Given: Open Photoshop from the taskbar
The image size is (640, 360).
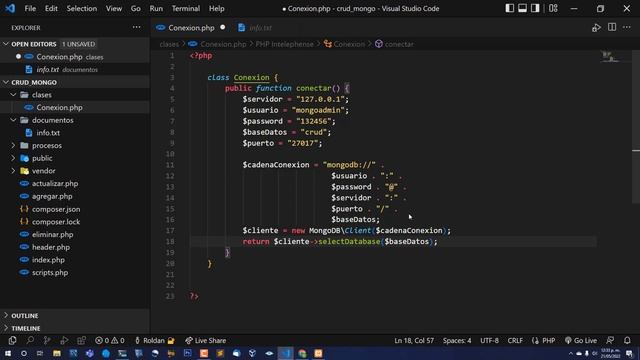Looking at the screenshot, I should [x=188, y=353].
